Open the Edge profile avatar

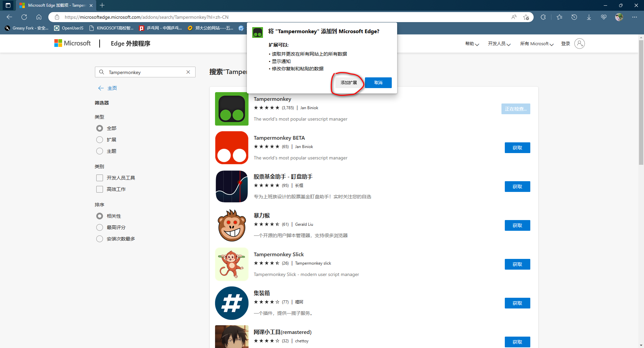coord(619,17)
